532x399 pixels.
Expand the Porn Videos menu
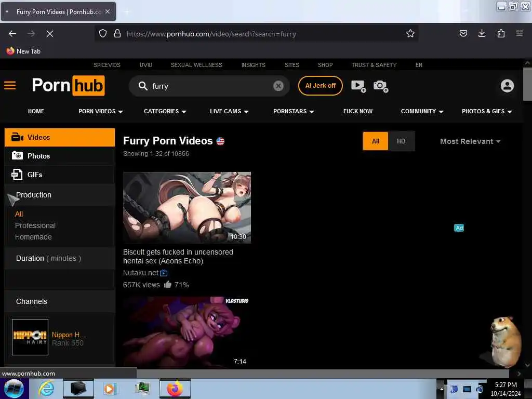100,111
